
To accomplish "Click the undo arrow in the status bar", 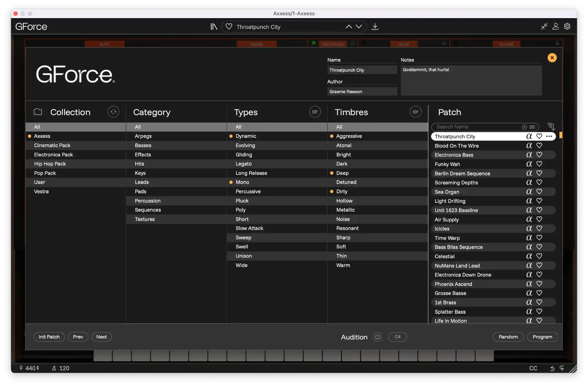I will click(552, 368).
